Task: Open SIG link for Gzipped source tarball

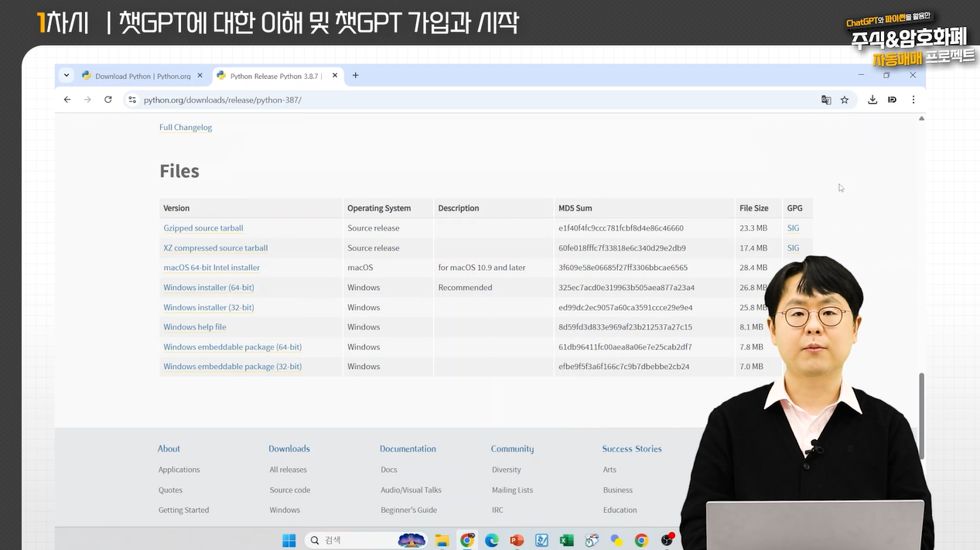Action: coord(793,228)
